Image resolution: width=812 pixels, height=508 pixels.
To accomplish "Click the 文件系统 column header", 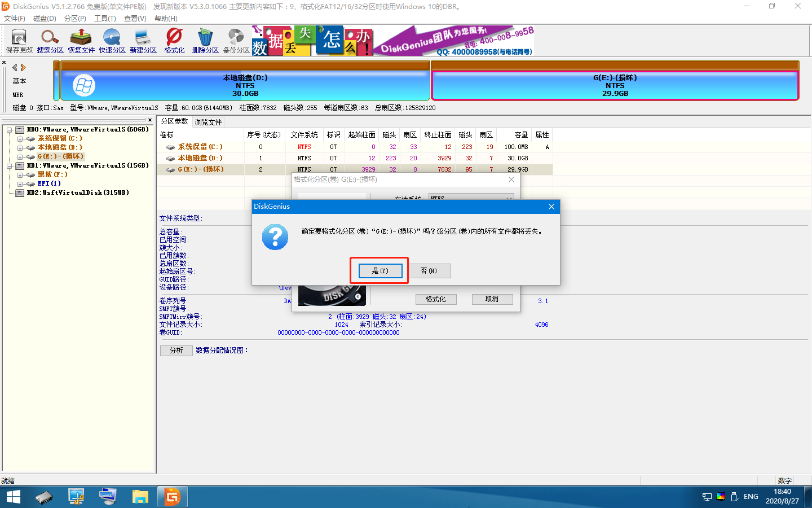I will [304, 135].
